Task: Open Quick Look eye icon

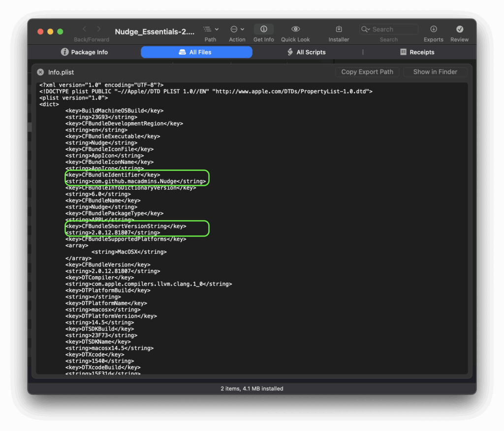Action: pyautogui.click(x=295, y=30)
